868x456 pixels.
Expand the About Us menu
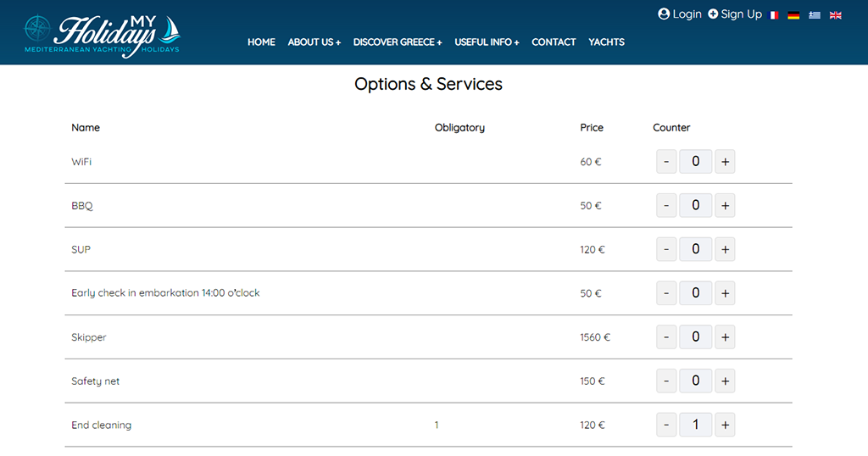pyautogui.click(x=314, y=42)
